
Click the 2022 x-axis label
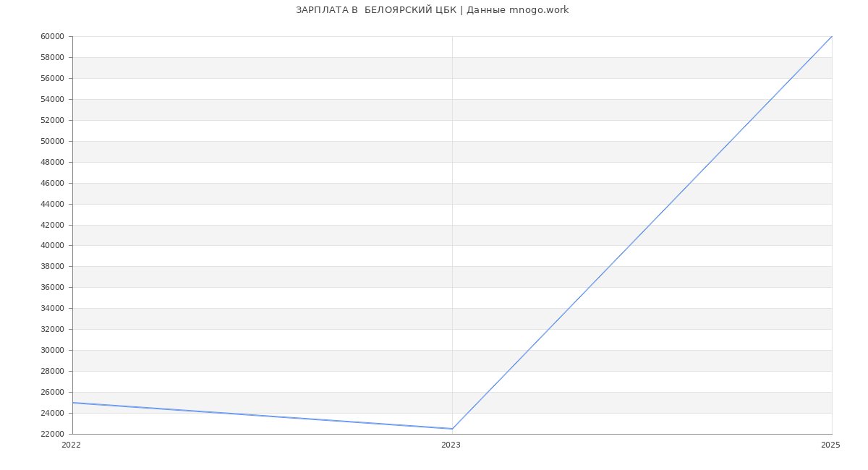click(x=72, y=445)
